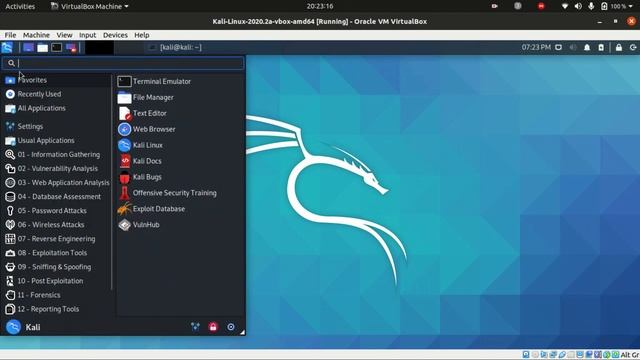Select the Recently Used category

coord(56,94)
